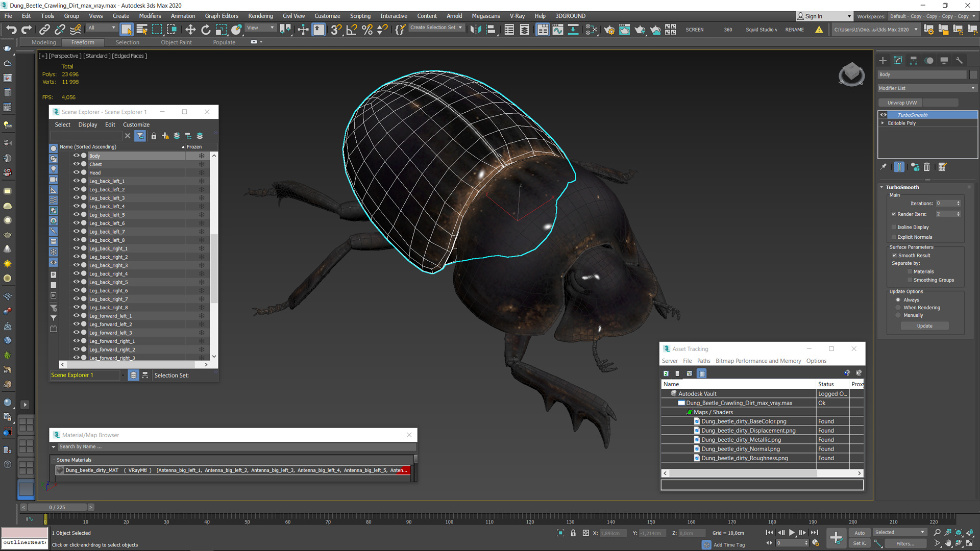The height and width of the screenshot is (551, 980).
Task: Click the RENAME toolbar button
Action: pos(794,30)
